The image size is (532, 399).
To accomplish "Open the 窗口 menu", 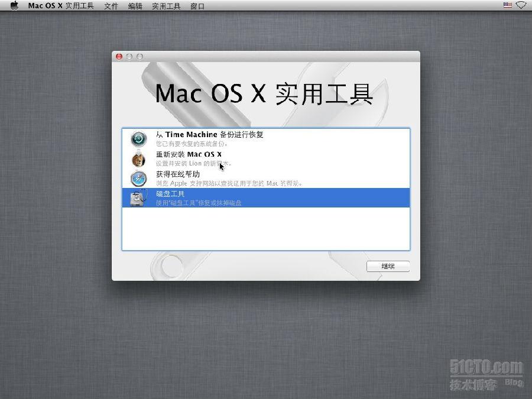I will [197, 6].
